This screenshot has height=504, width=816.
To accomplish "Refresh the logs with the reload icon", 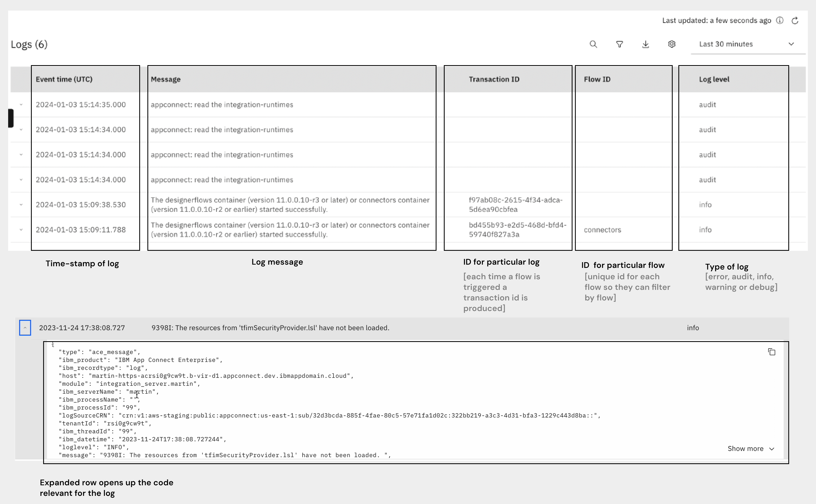I will click(795, 21).
